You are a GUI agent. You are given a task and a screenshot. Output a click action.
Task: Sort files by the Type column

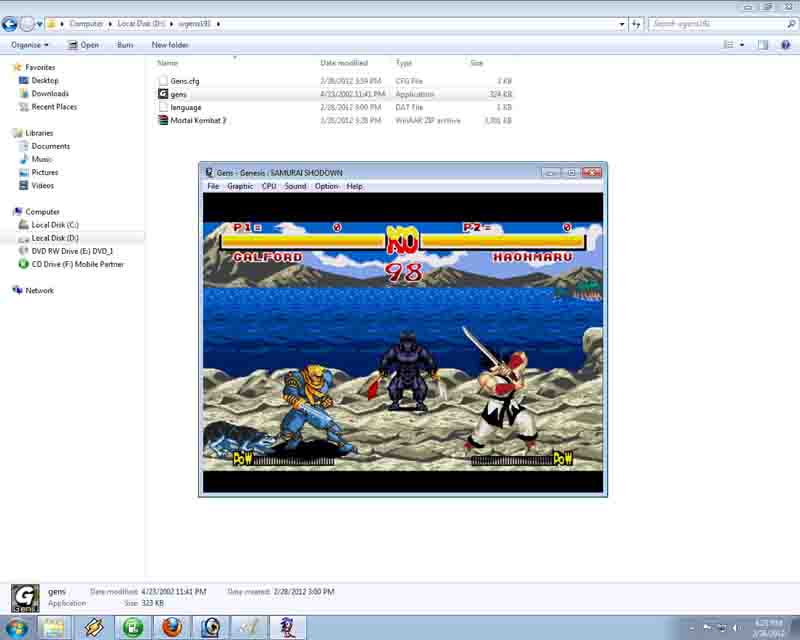pyautogui.click(x=404, y=63)
